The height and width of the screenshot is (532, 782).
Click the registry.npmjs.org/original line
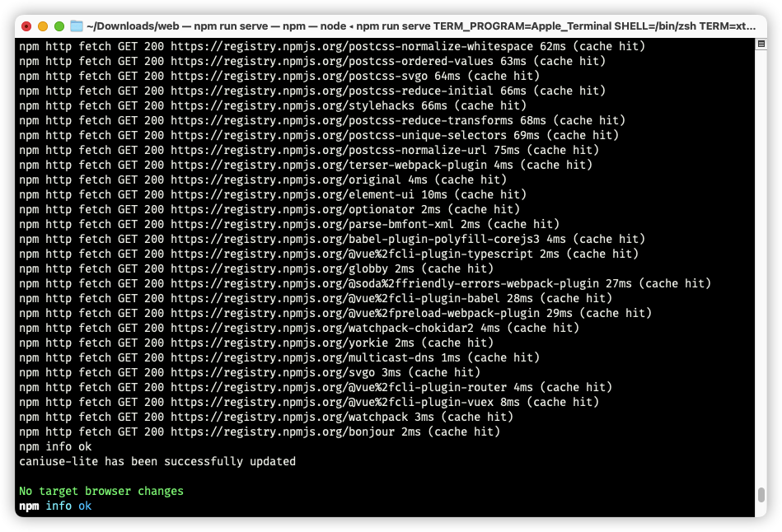pos(263,180)
